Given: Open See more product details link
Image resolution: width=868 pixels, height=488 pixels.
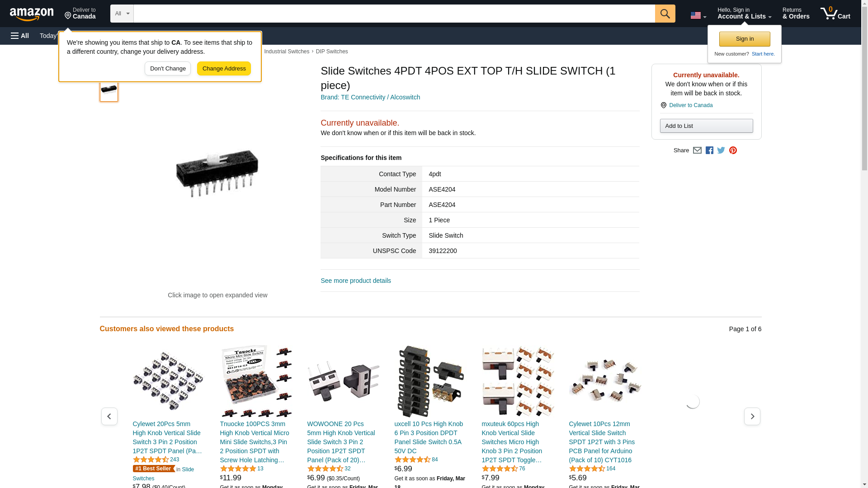Looking at the screenshot, I should [x=356, y=281].
